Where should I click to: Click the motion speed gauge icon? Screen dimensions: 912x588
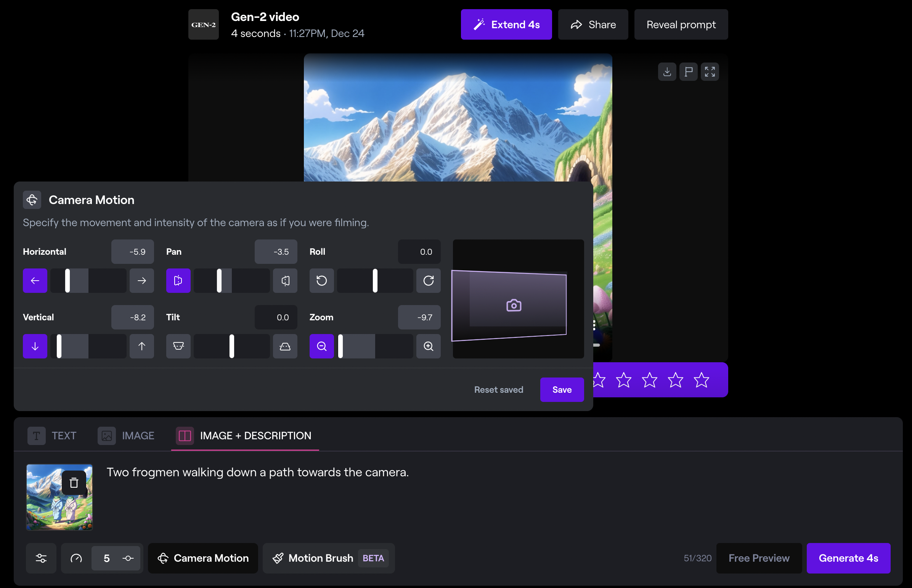tap(76, 558)
